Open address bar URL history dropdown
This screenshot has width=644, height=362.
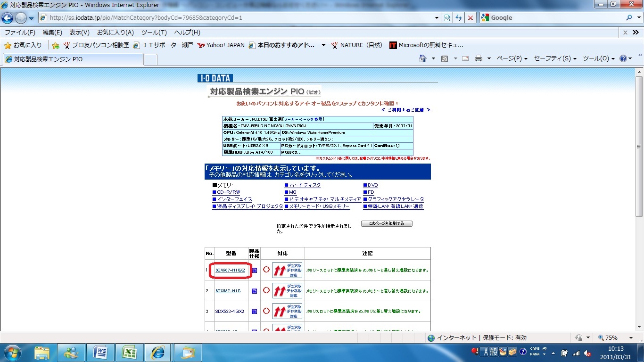pos(437,18)
